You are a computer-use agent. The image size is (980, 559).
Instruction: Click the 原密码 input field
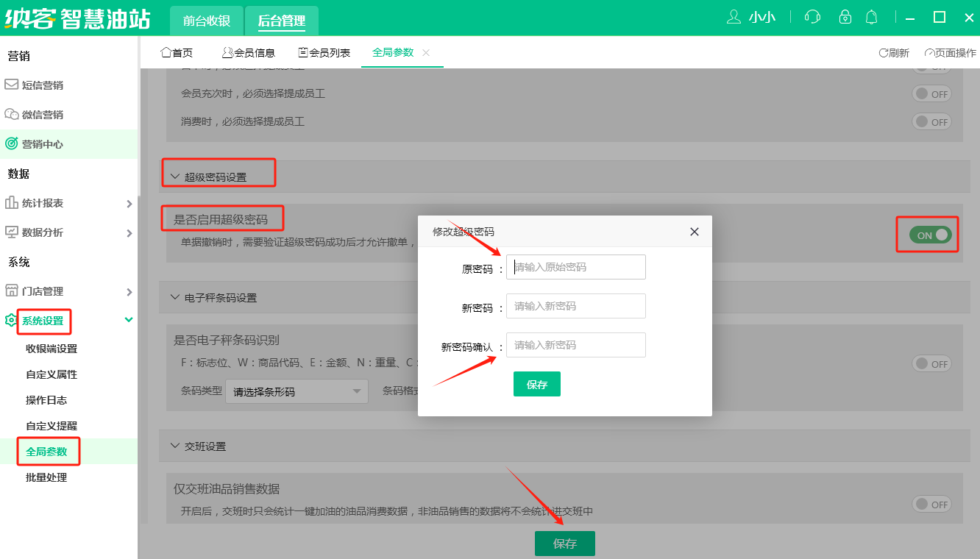575,267
